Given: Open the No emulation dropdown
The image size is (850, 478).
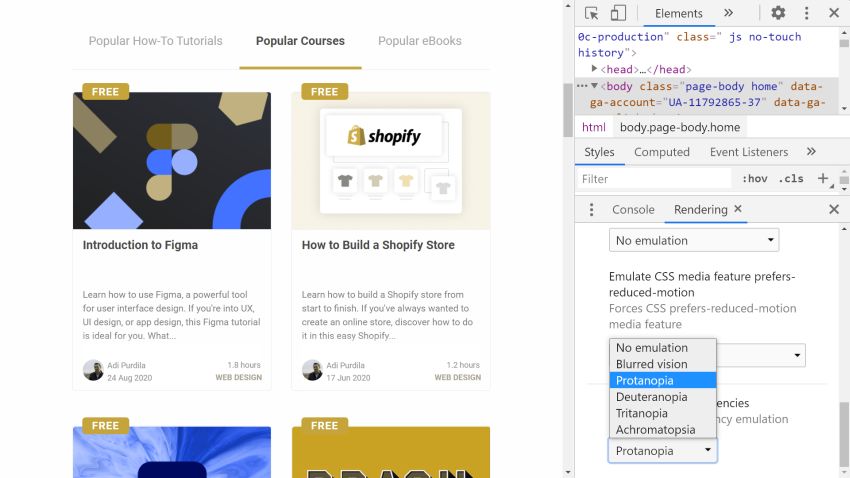Looking at the screenshot, I should point(694,240).
